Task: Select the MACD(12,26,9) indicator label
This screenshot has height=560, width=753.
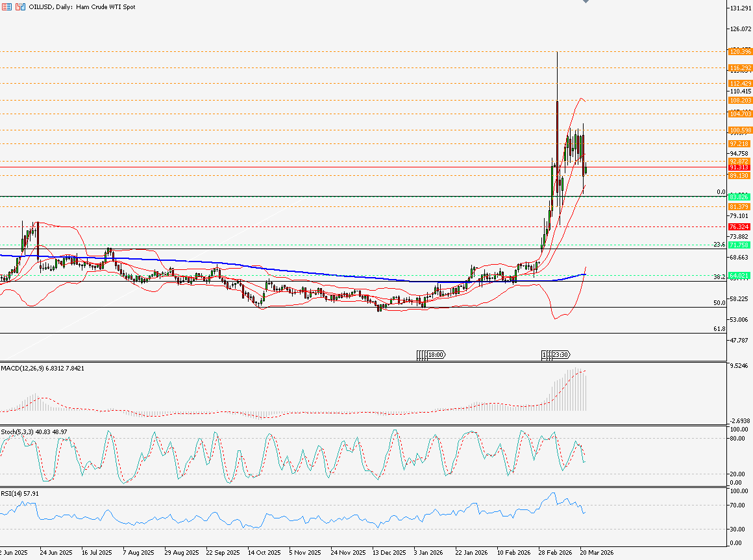Action: pyautogui.click(x=42, y=368)
